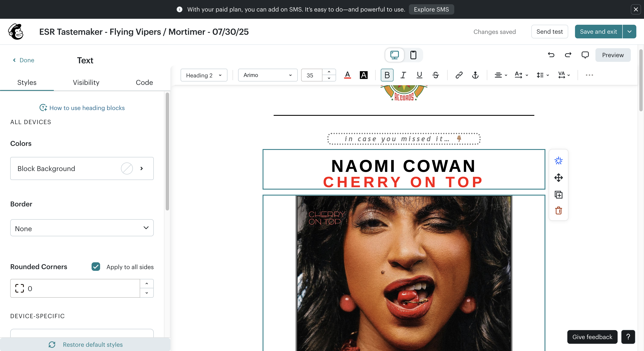The height and width of the screenshot is (351, 644).
Task: Duplicate the selected block
Action: pos(558,194)
